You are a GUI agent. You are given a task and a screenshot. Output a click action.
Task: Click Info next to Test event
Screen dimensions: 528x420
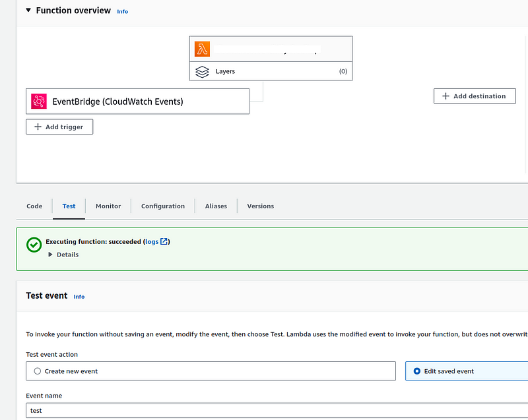point(79,296)
